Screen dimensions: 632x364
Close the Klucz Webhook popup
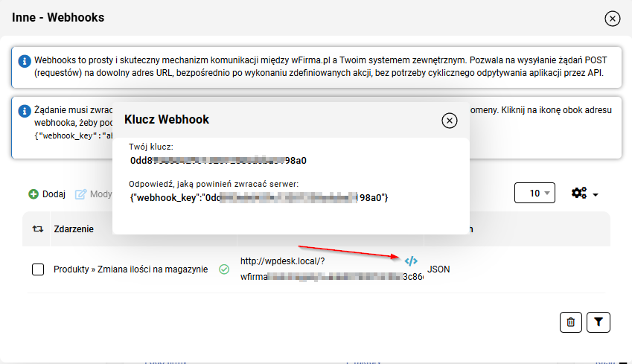(x=449, y=120)
